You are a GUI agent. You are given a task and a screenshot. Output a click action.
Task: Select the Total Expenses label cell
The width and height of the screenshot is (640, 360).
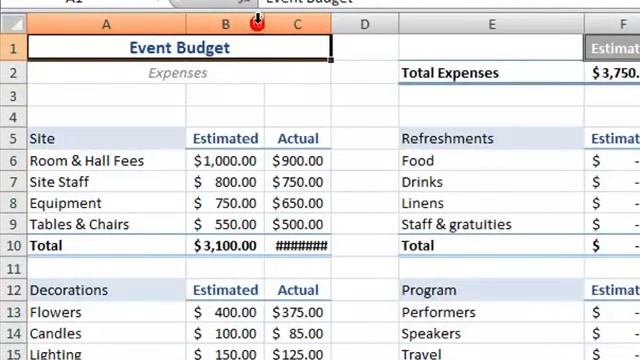tap(491, 73)
